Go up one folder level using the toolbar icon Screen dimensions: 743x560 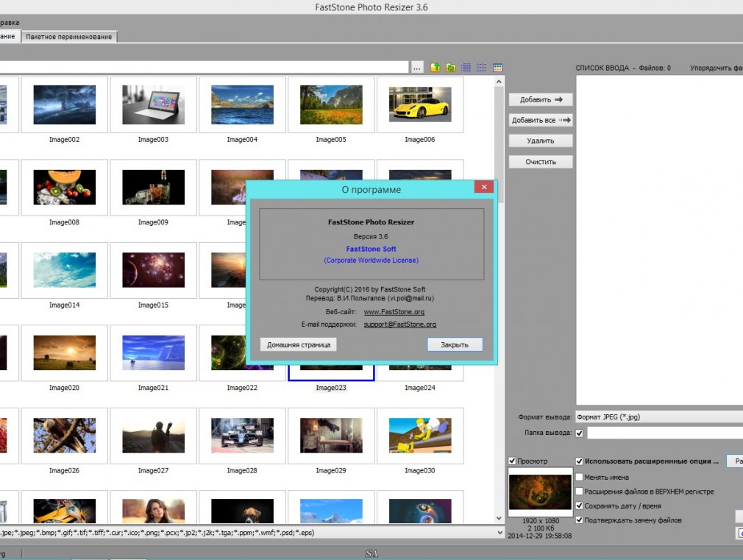(435, 68)
